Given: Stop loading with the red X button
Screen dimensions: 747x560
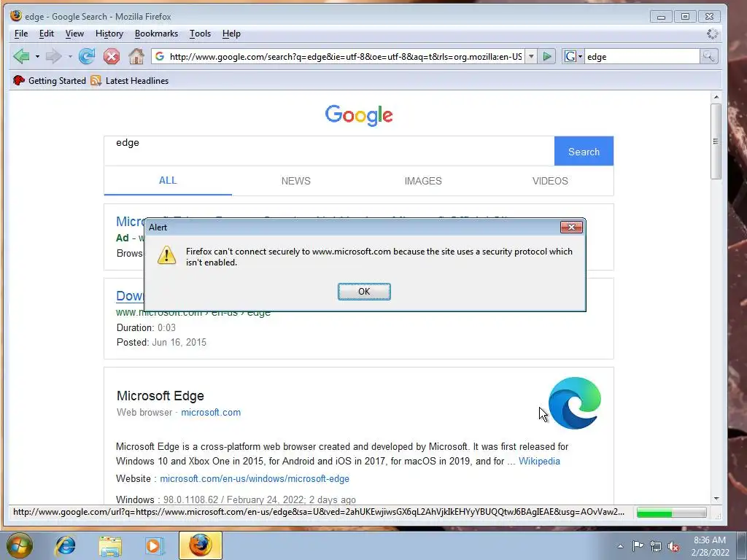Looking at the screenshot, I should tap(112, 56).
